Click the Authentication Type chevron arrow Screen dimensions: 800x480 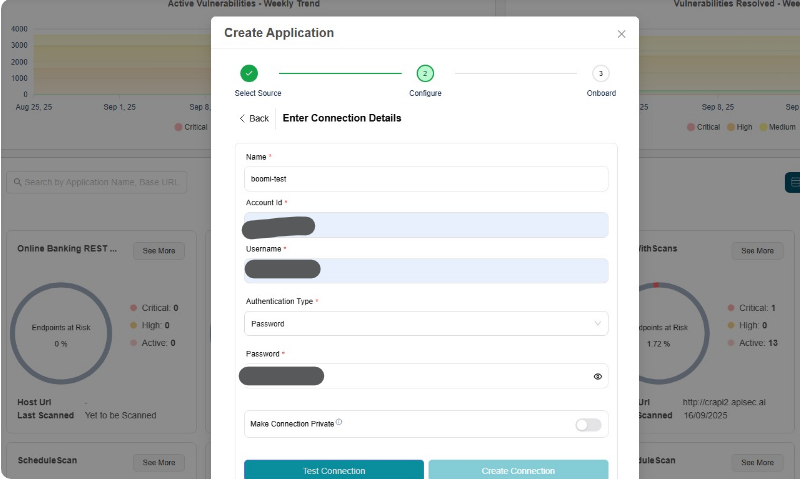click(598, 324)
